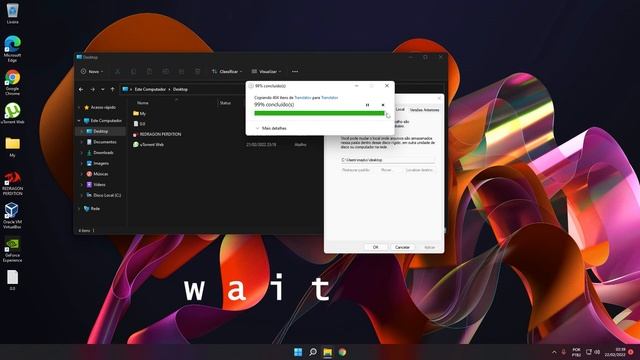Go forward with Explorer's forward arrow

(x=92, y=89)
